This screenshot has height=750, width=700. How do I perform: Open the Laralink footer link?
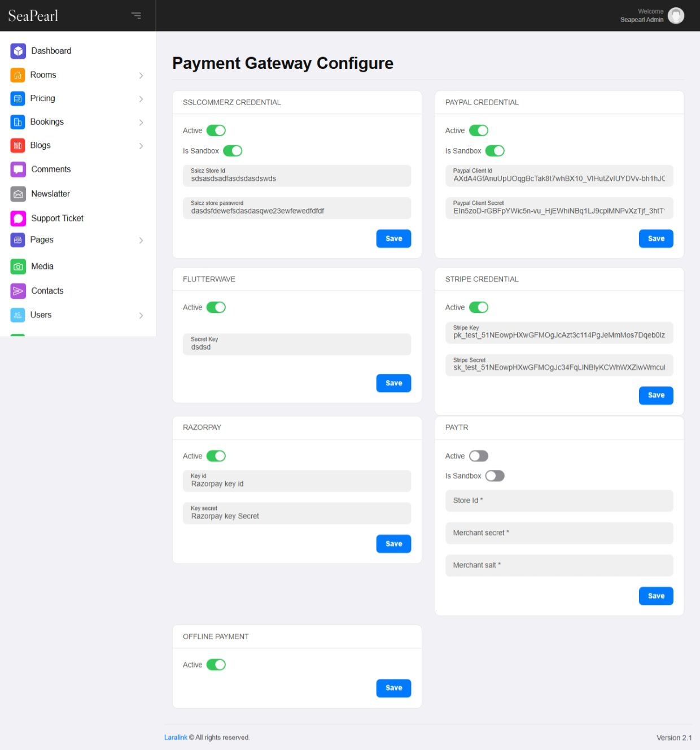176,737
